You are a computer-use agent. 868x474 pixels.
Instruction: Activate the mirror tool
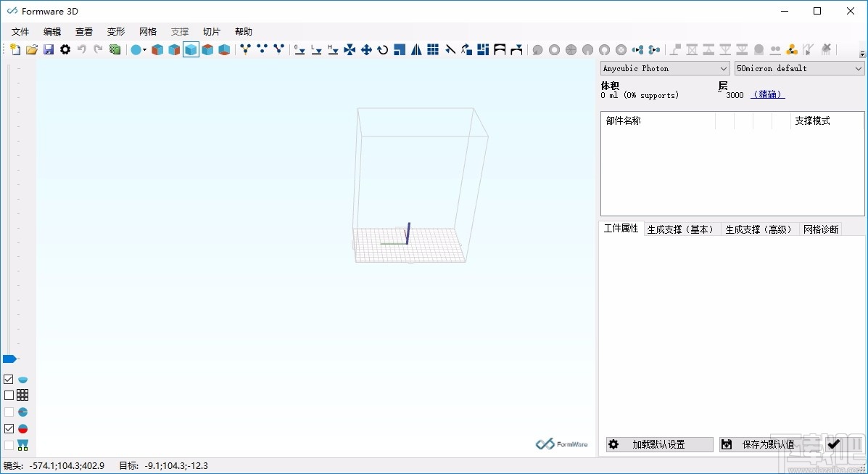pos(416,49)
